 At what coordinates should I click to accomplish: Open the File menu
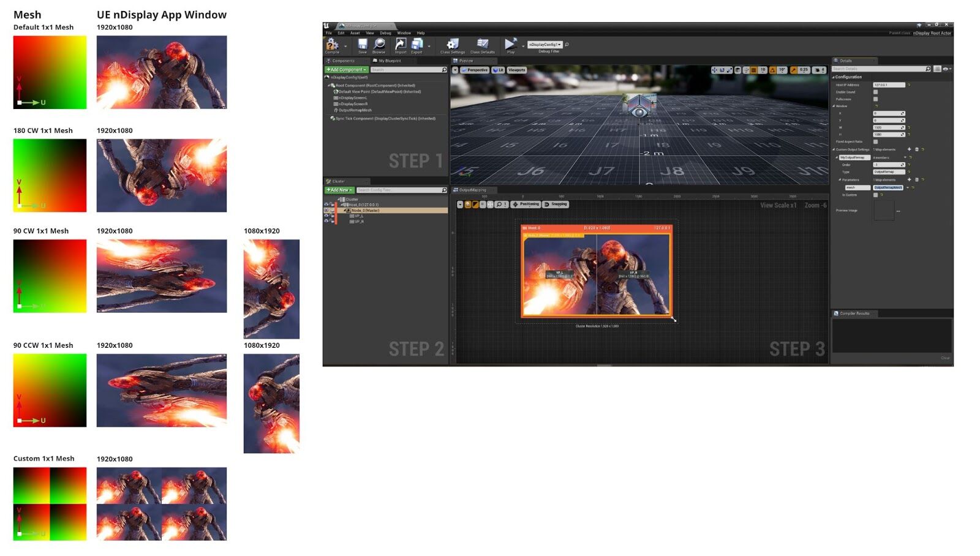point(328,33)
